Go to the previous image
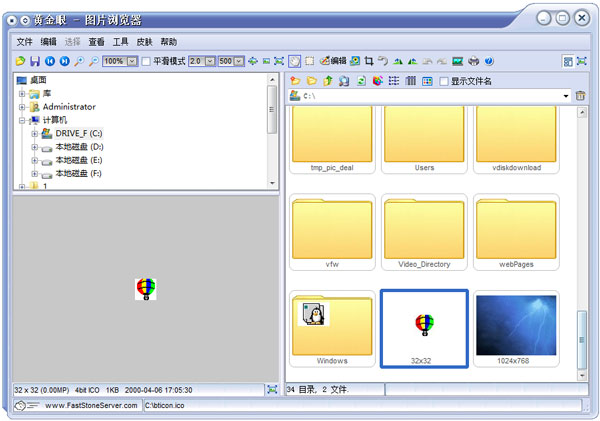 [50, 61]
